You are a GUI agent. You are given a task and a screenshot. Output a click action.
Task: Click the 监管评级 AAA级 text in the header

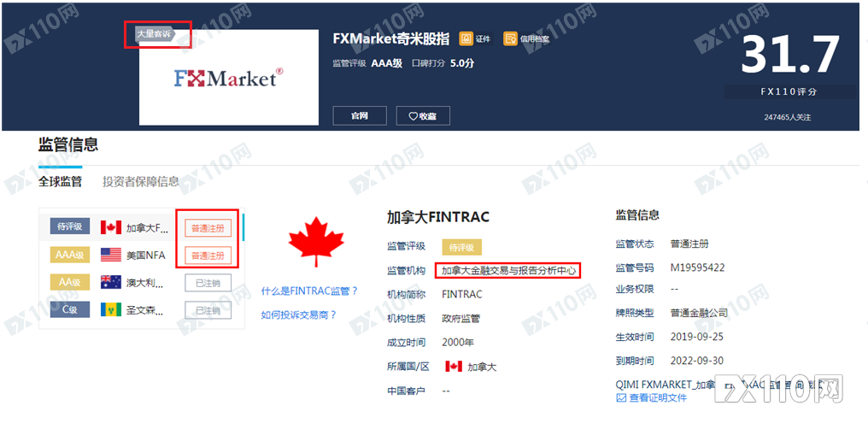(x=367, y=63)
